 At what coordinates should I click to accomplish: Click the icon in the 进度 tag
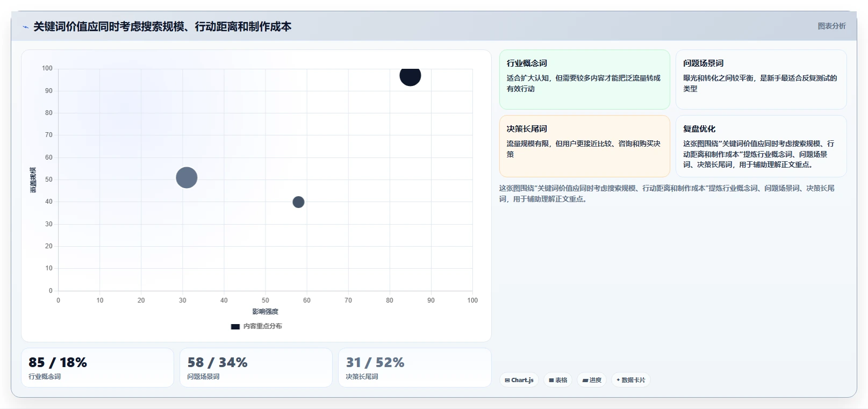(x=585, y=380)
